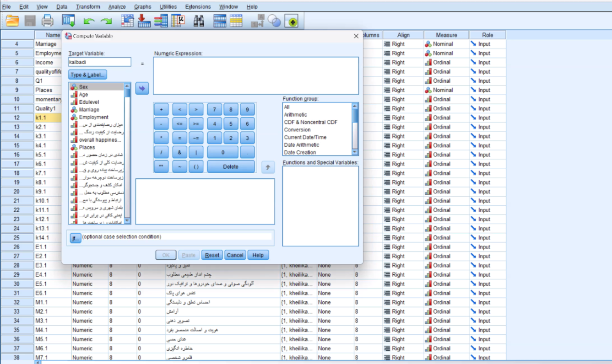Click the Reset button
This screenshot has height=364, width=612.
[212, 255]
